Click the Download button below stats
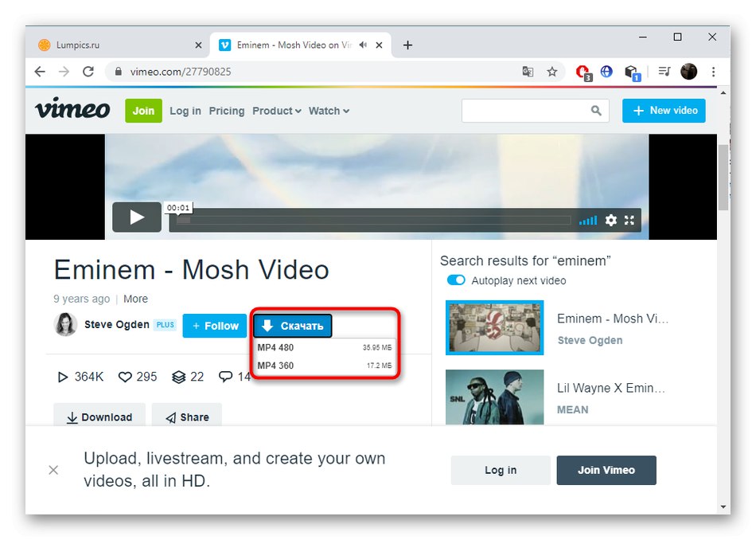Viewport: 756px width, 540px height. click(99, 416)
